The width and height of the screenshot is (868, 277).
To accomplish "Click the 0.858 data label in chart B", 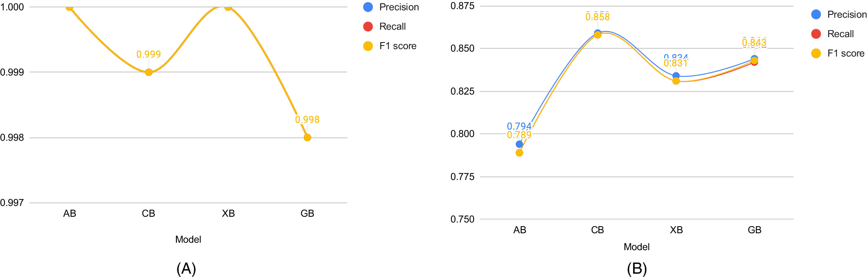I will pyautogui.click(x=597, y=17).
